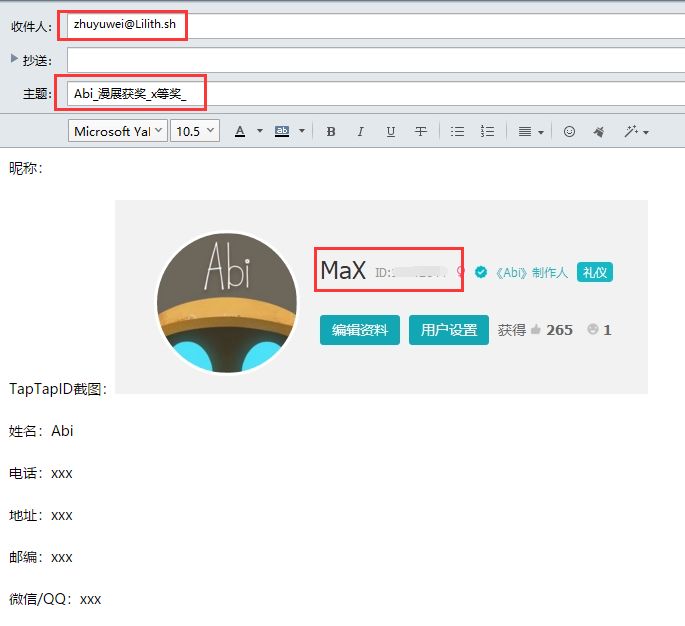Image resolution: width=685 pixels, height=626 pixels.
Task: Click the Abi avatar image
Action: pyautogui.click(x=227, y=302)
